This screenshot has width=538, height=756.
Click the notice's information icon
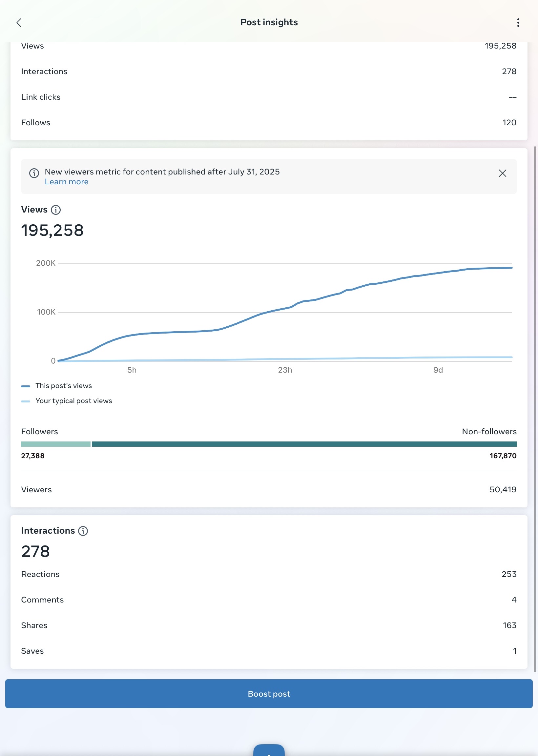point(34,173)
